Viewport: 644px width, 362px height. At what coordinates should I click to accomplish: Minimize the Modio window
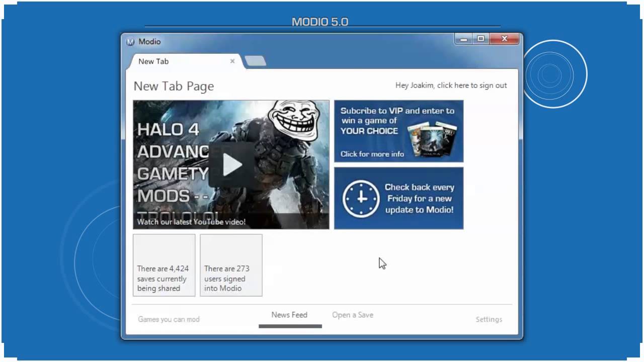(463, 39)
